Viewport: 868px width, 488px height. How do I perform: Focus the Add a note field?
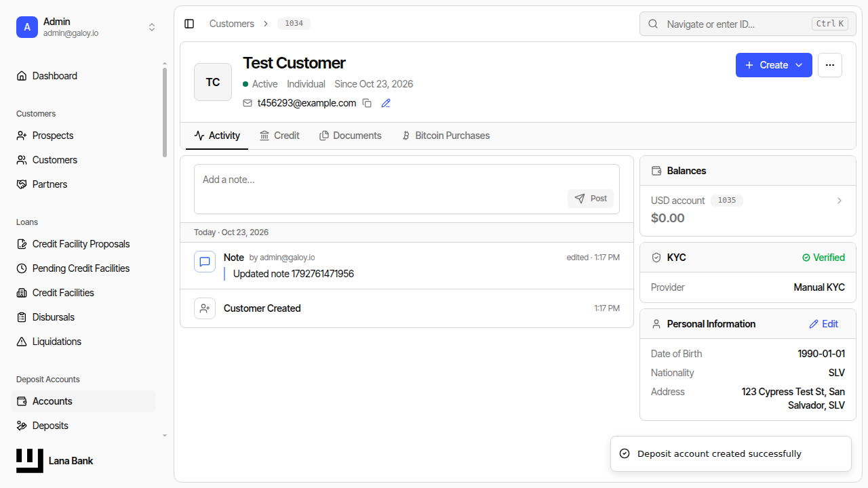(x=407, y=189)
